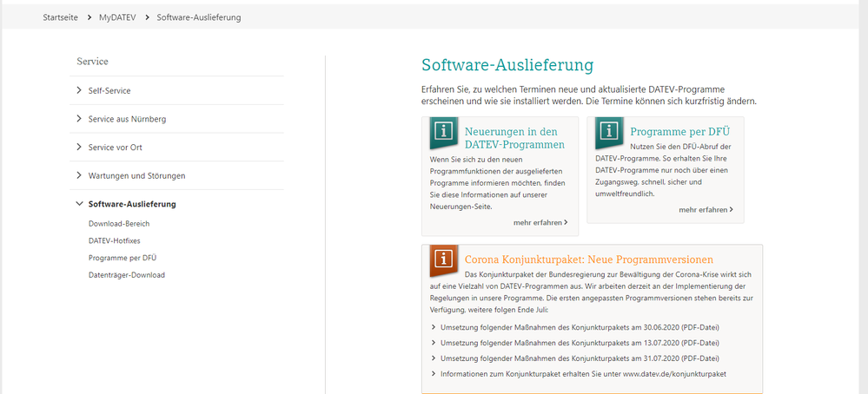
Task: Open the www.datev.de/konjunkturpaket information link
Action: (583, 374)
